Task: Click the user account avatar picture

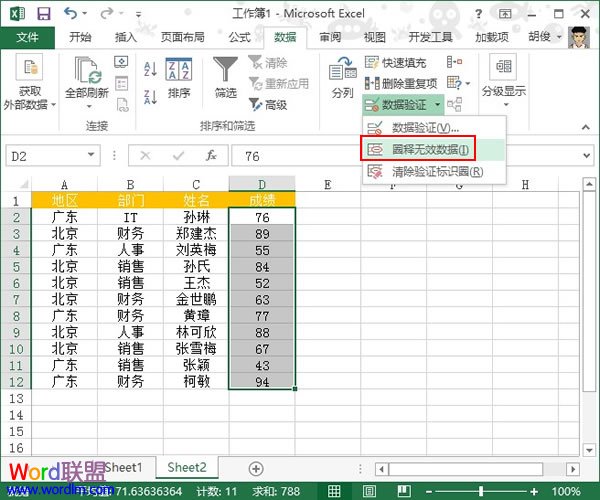Action: pos(579,37)
